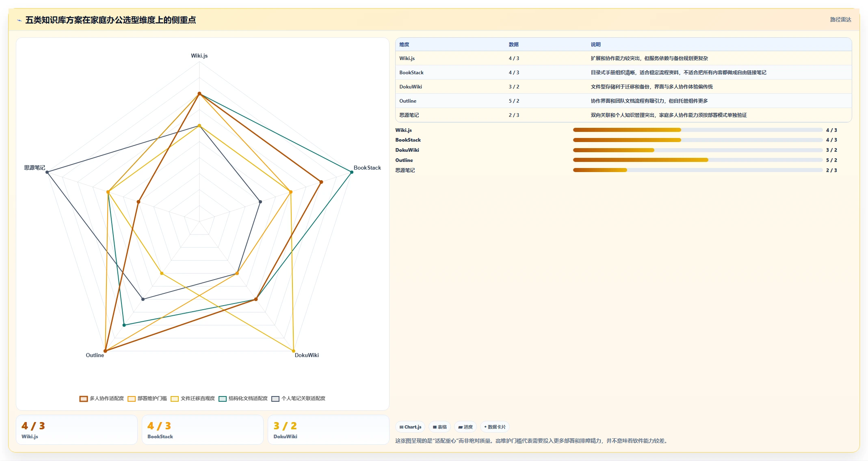Click the Wiki.js axis label on the radar

pos(199,56)
